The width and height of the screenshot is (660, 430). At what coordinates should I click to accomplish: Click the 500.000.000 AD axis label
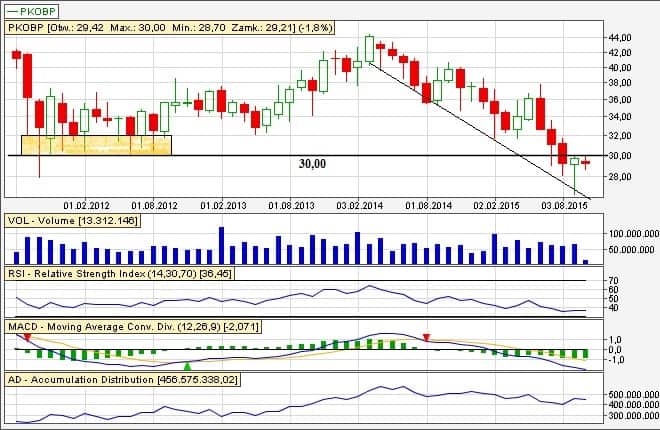631,395
